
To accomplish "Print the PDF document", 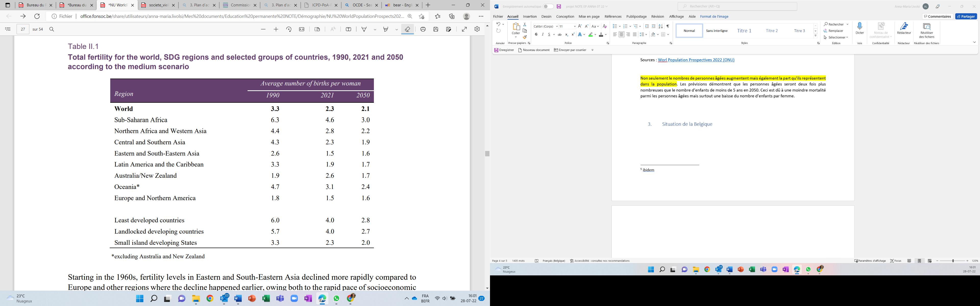I will [423, 29].
